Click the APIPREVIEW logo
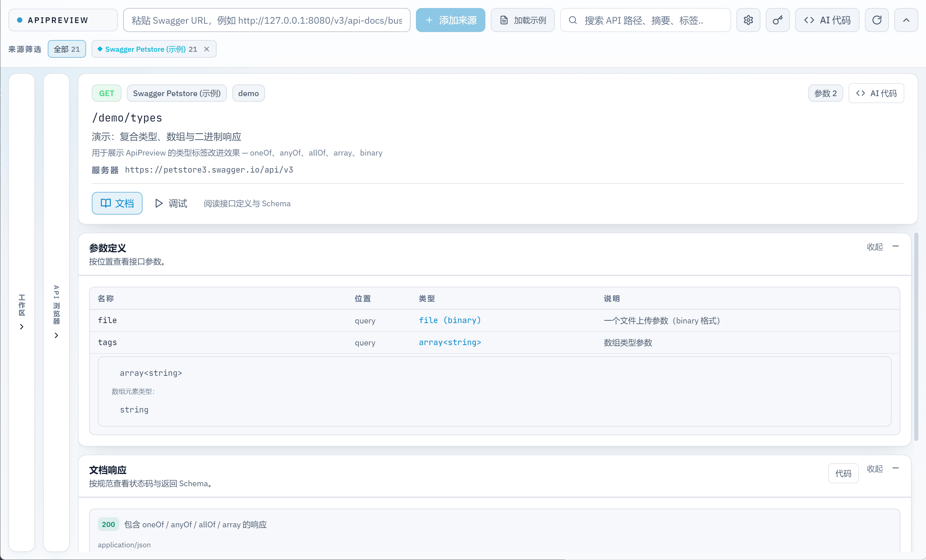926x560 pixels. click(63, 20)
